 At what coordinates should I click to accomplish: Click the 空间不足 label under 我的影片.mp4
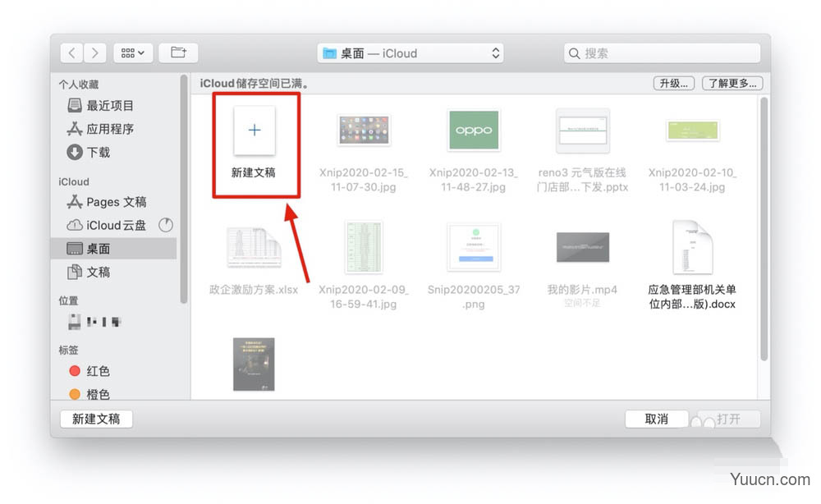(582, 303)
